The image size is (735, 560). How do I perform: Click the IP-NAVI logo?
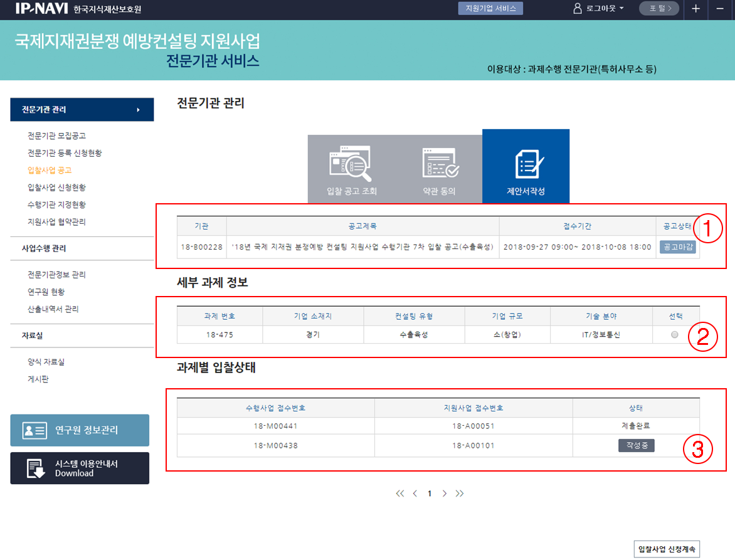point(41,9)
